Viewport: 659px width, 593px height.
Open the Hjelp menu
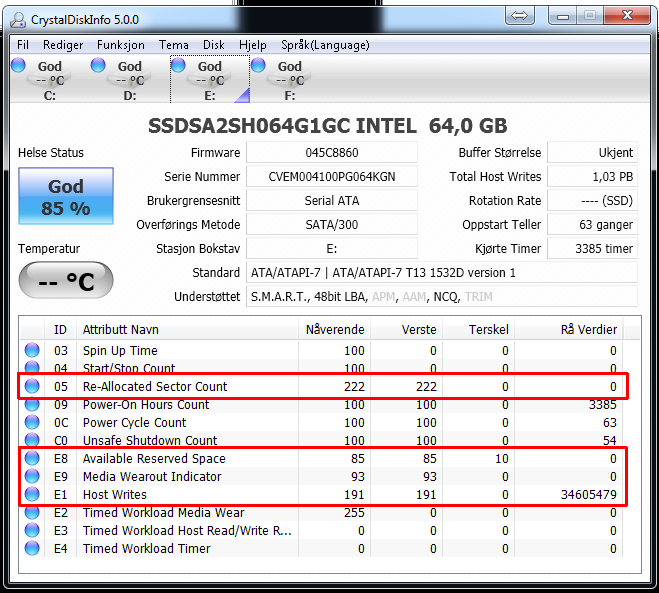253,45
